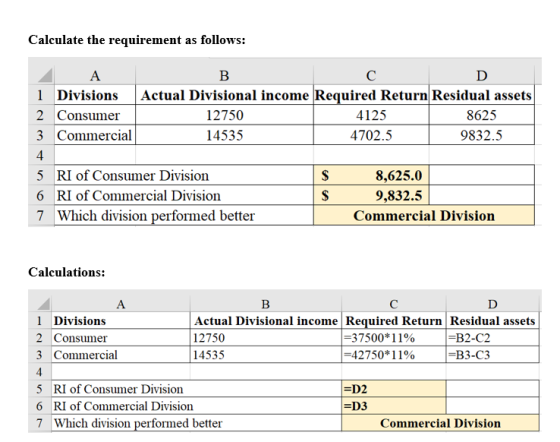Click 'Required Return' header in top table
Screen dimensions: 560x442
[x=371, y=95]
